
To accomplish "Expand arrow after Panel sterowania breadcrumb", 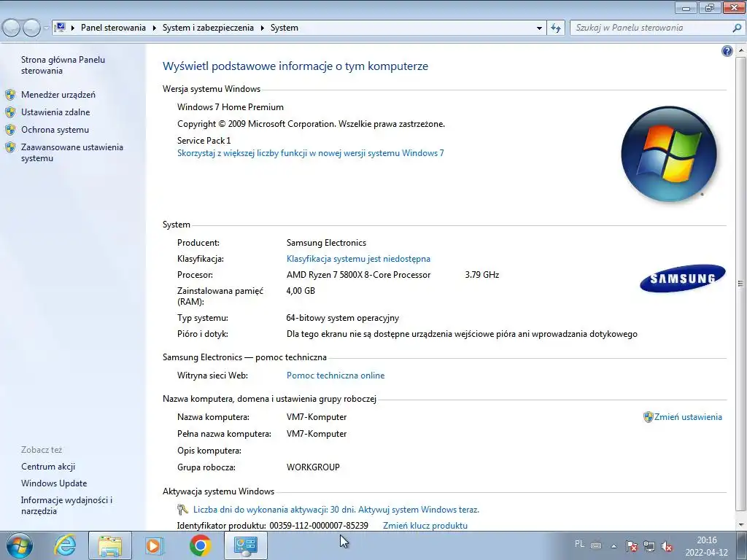I will [155, 28].
